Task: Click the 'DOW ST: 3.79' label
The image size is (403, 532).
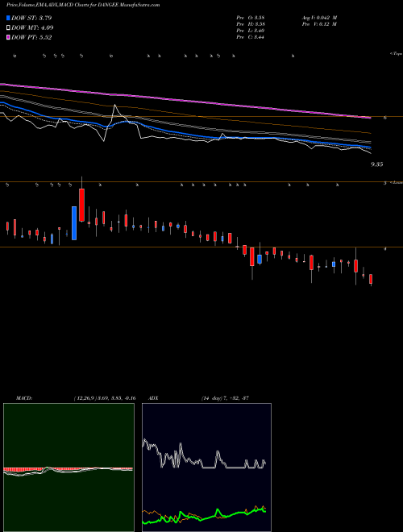Action: (31, 18)
